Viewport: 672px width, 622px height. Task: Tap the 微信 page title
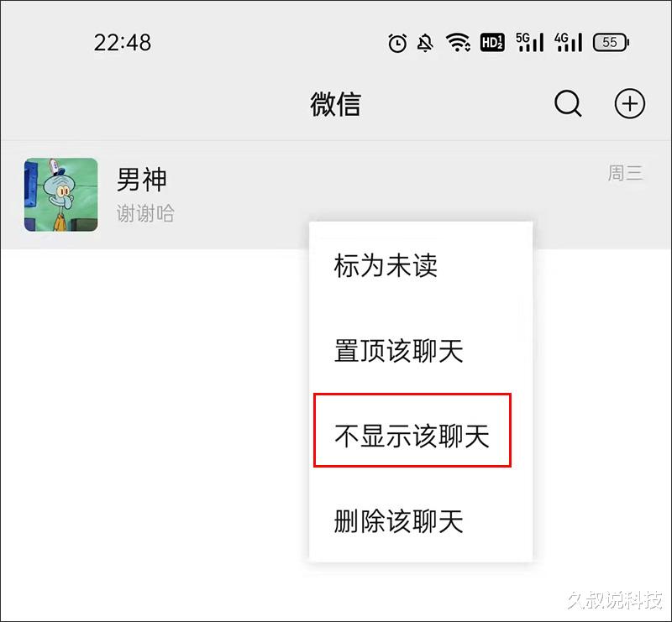(335, 104)
